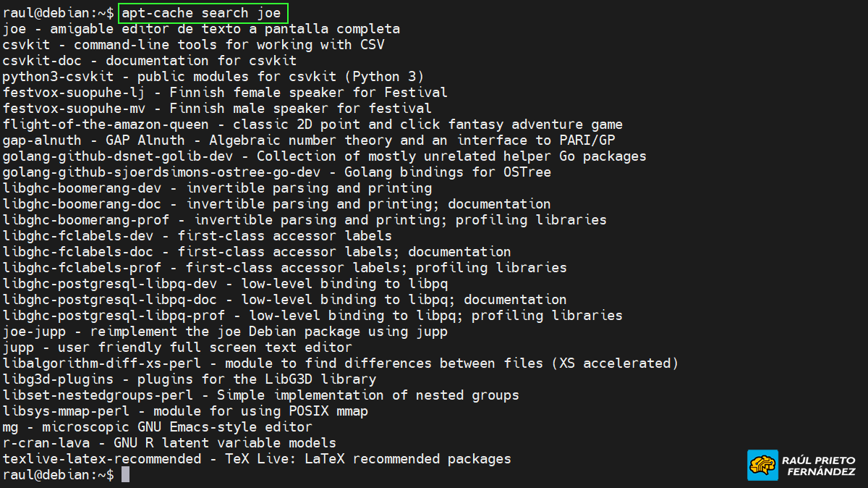
Task: Click the mg package name
Action: pos(10,427)
